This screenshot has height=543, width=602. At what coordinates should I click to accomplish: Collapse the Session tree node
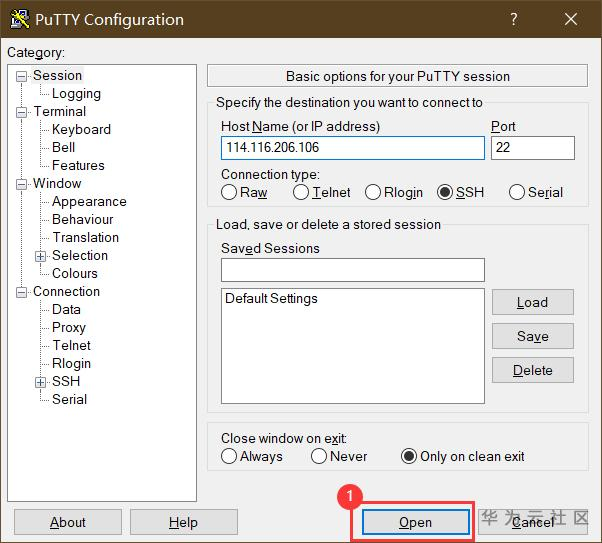coord(22,76)
